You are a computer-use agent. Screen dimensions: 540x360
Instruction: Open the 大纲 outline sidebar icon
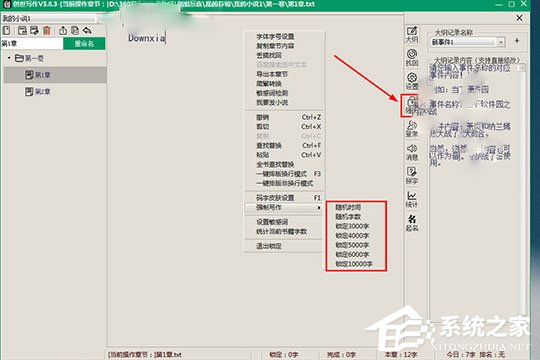pyautogui.click(x=412, y=35)
